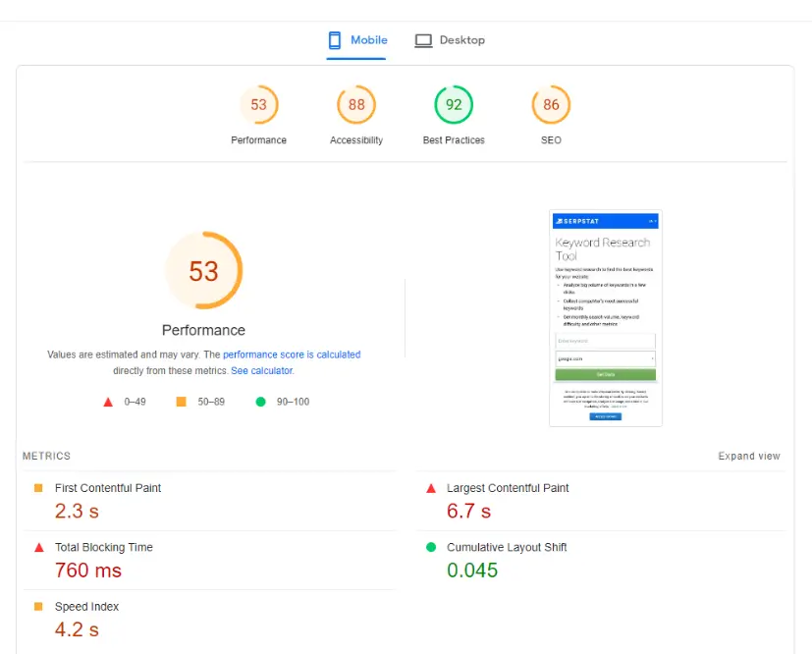812x654 pixels.
Task: Click the desktop monitor icon
Action: click(423, 40)
